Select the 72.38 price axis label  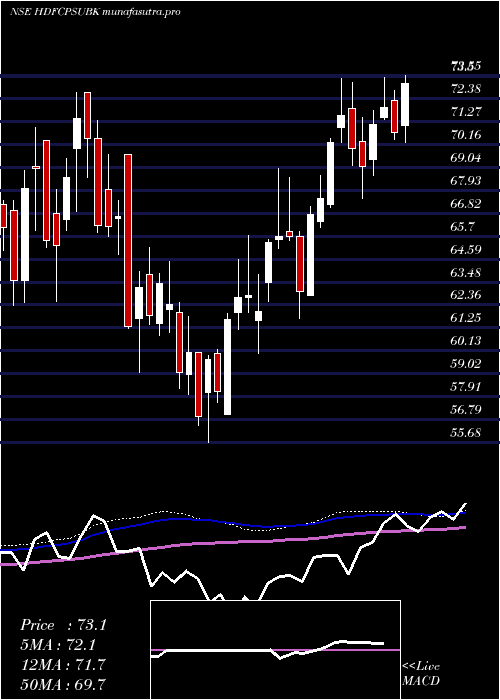pos(466,90)
